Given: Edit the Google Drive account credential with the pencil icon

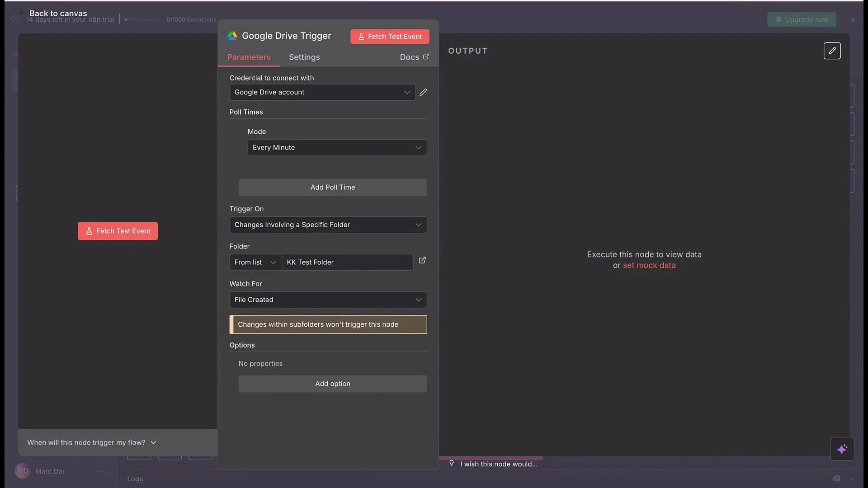Looking at the screenshot, I should (x=423, y=92).
